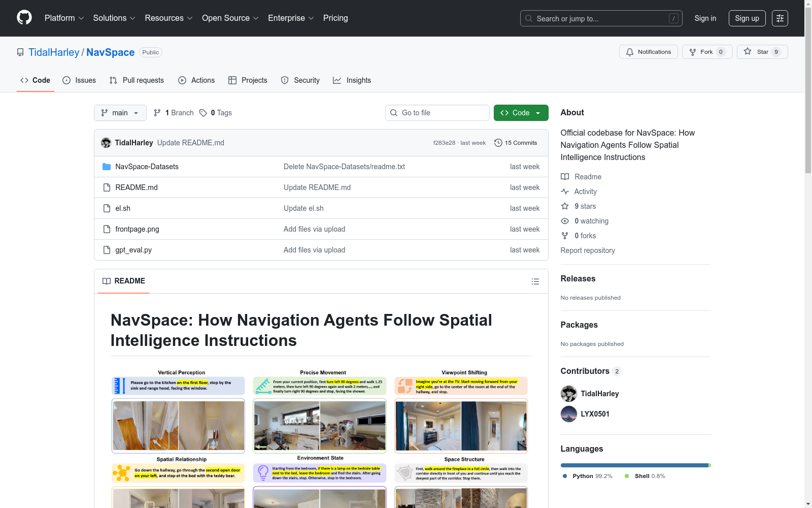This screenshot has width=812, height=508.
Task: Open the TidalHarley owner link in the title
Action: point(54,52)
